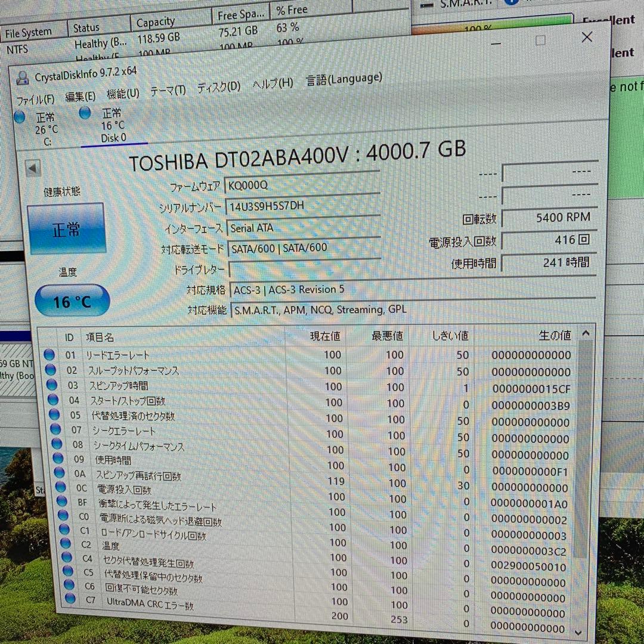Click the serial number field 14U3S9H5S7DH
The height and width of the screenshot is (644, 644).
tap(303, 205)
